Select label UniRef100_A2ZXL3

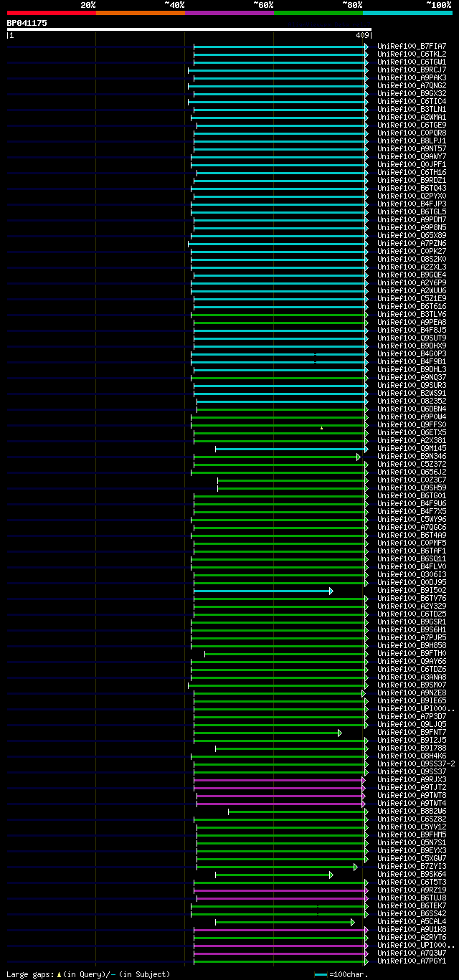[412, 267]
